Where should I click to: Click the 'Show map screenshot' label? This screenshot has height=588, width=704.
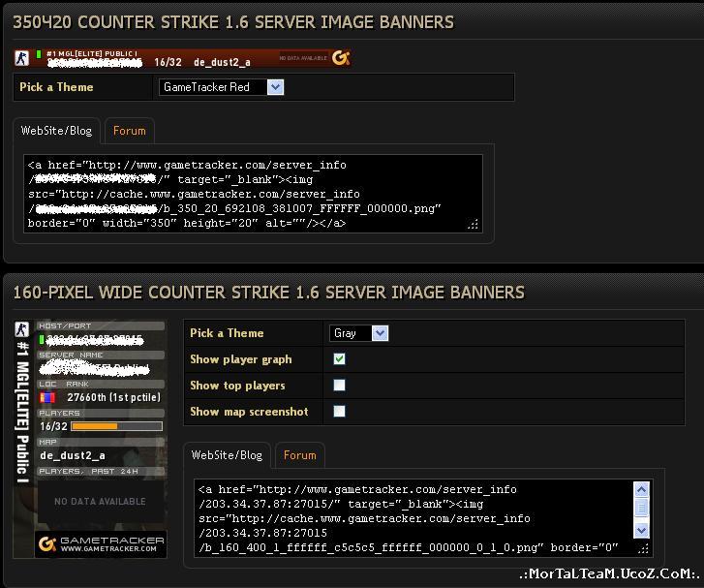pyautogui.click(x=249, y=412)
